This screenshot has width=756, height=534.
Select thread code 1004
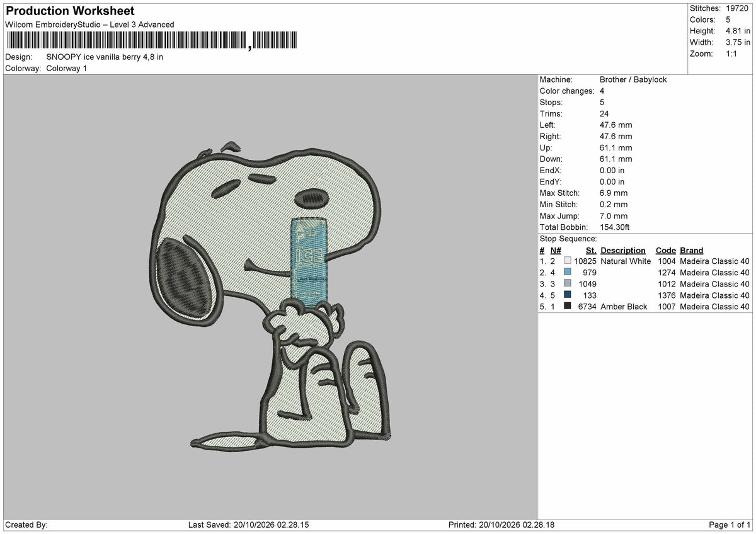point(667,261)
